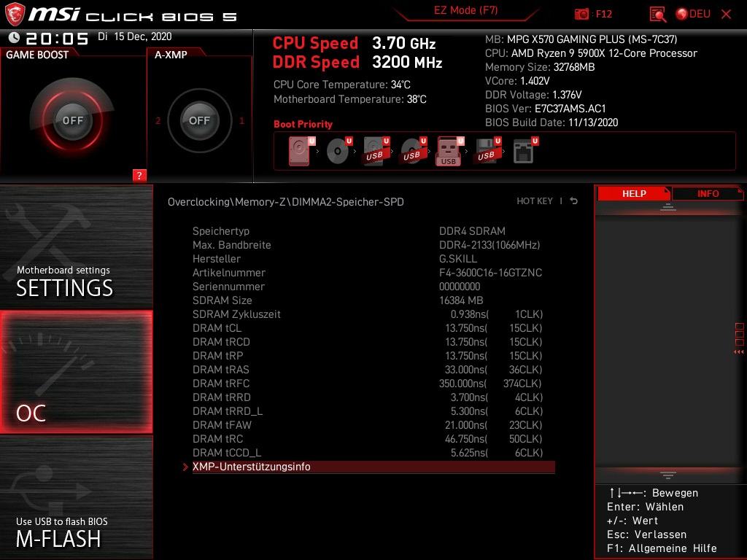Image resolution: width=747 pixels, height=560 pixels.
Task: Exit BIOS with the red X icon
Action: point(726,15)
